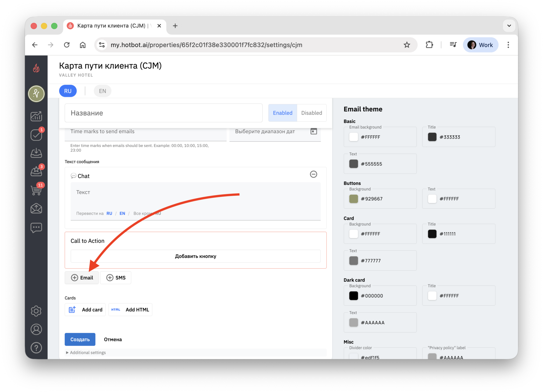Add an SMS channel
The width and height of the screenshot is (543, 392).
(x=116, y=278)
